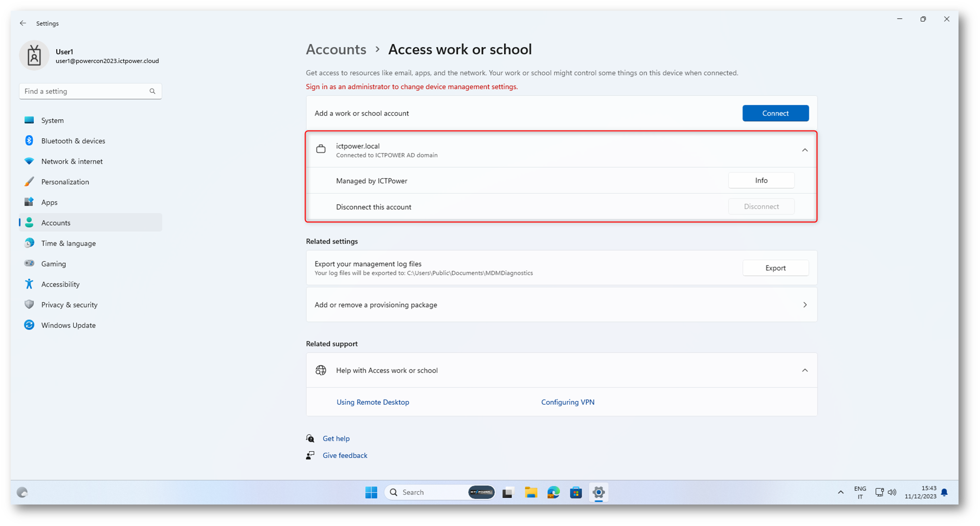
Task: Export management log files
Action: [x=775, y=268]
